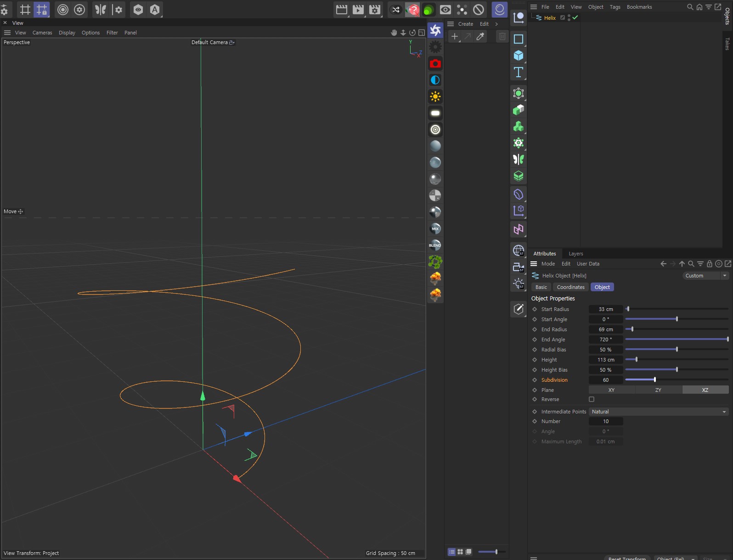Click the Text spline tool icon
The height and width of the screenshot is (560, 733).
(519, 72)
